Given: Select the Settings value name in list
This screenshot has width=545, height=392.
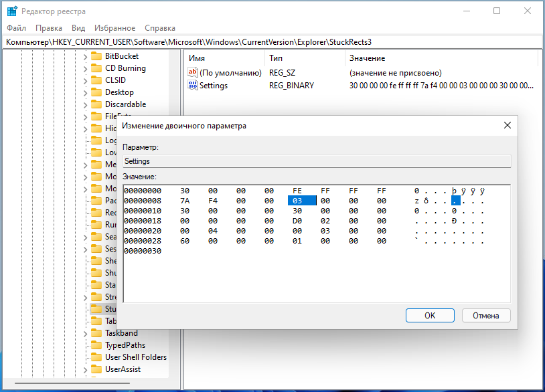Looking at the screenshot, I should click(214, 86).
